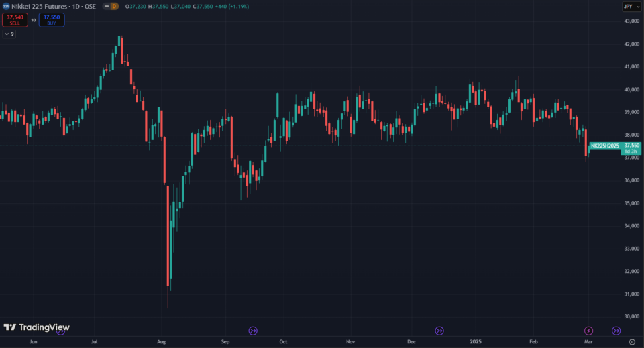Click the purple contract marker near September
The image size is (644, 348).
tap(253, 331)
